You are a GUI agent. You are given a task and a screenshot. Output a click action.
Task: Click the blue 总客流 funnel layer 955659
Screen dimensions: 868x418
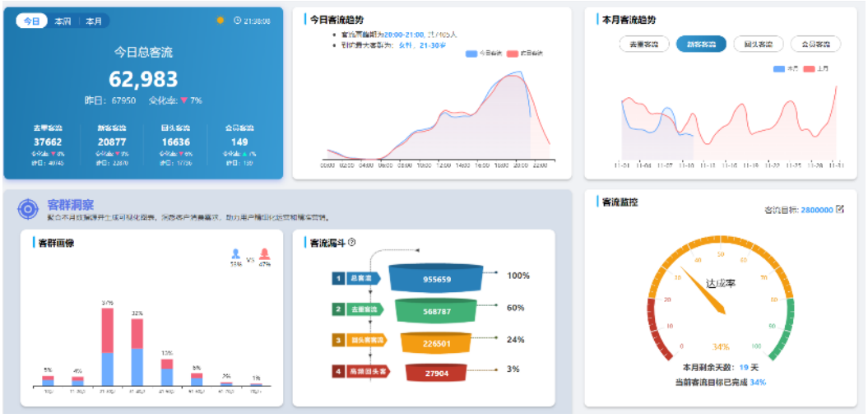[x=436, y=280]
